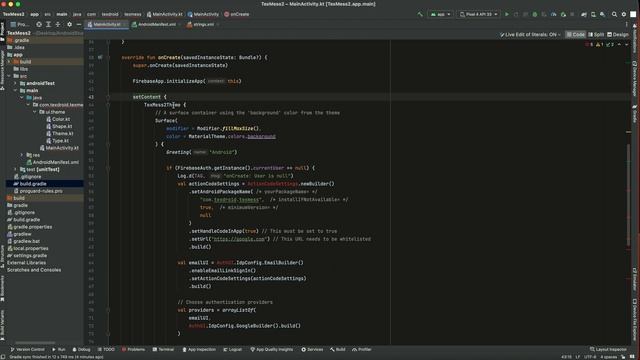The height and width of the screenshot is (360, 640).
Task: Expand the test [unitTest] folder
Action: point(16,169)
